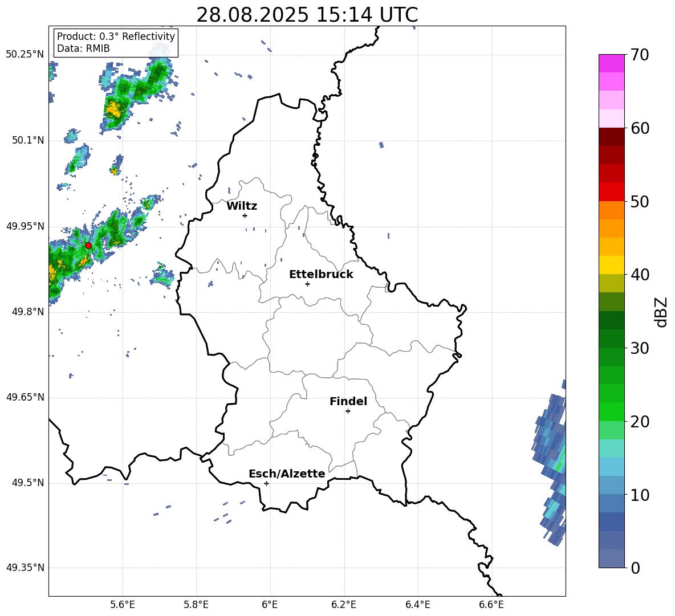Click the 6.2°E longitude label
Viewport: 675px width, 616px height.
(344, 605)
